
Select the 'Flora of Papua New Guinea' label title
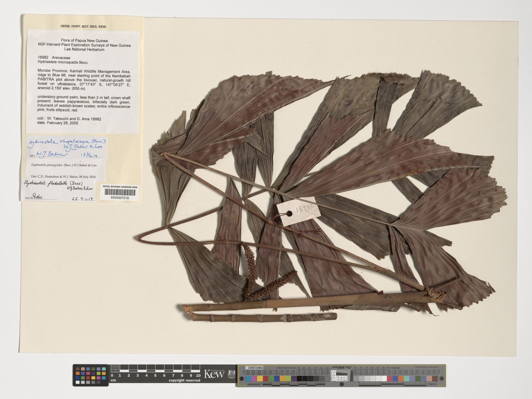click(84, 41)
